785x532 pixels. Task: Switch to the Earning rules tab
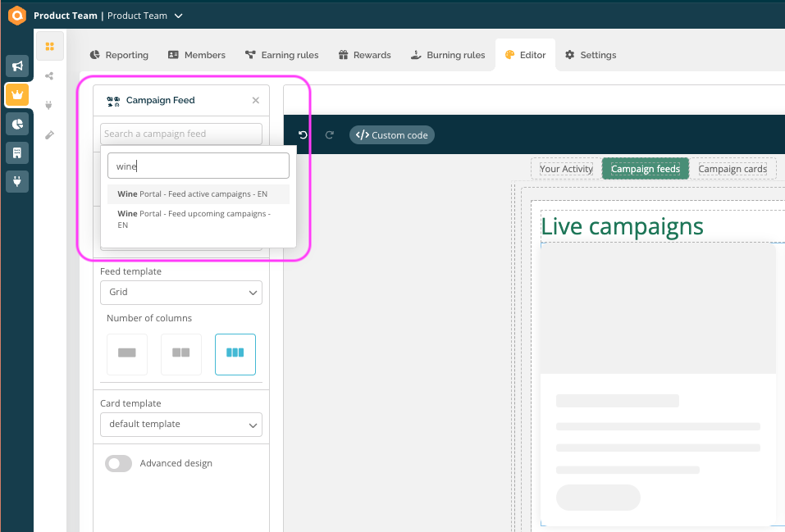point(281,55)
